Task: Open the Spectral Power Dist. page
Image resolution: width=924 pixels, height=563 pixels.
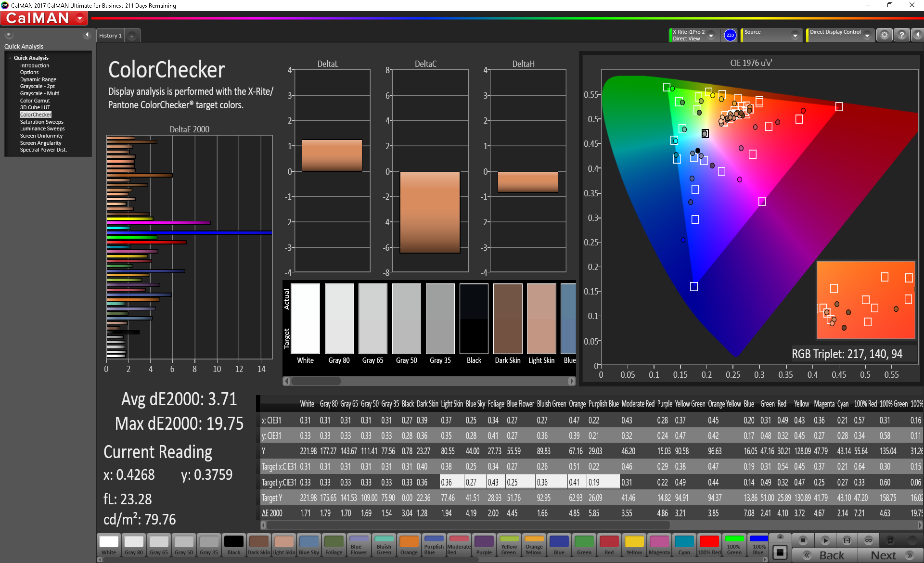Action: (x=43, y=150)
